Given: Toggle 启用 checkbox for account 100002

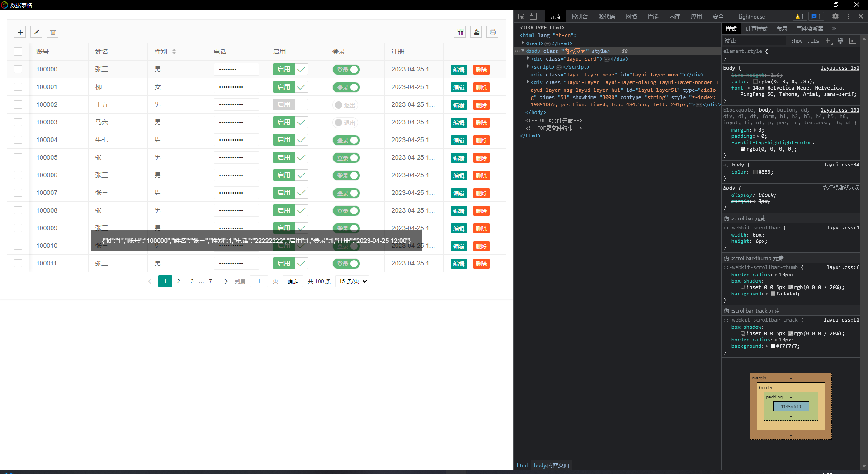Looking at the screenshot, I should pyautogui.click(x=290, y=104).
